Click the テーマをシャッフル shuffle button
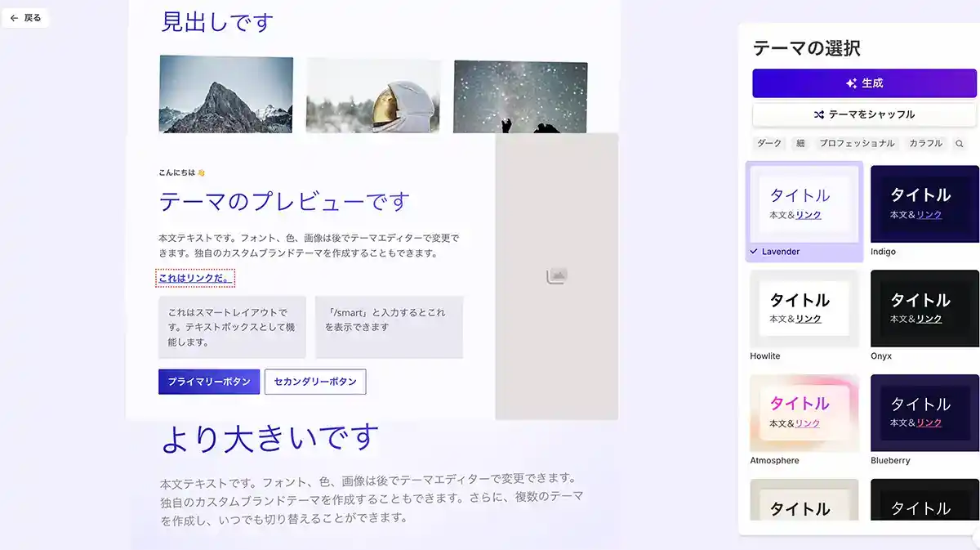The height and width of the screenshot is (550, 980). [x=864, y=114]
